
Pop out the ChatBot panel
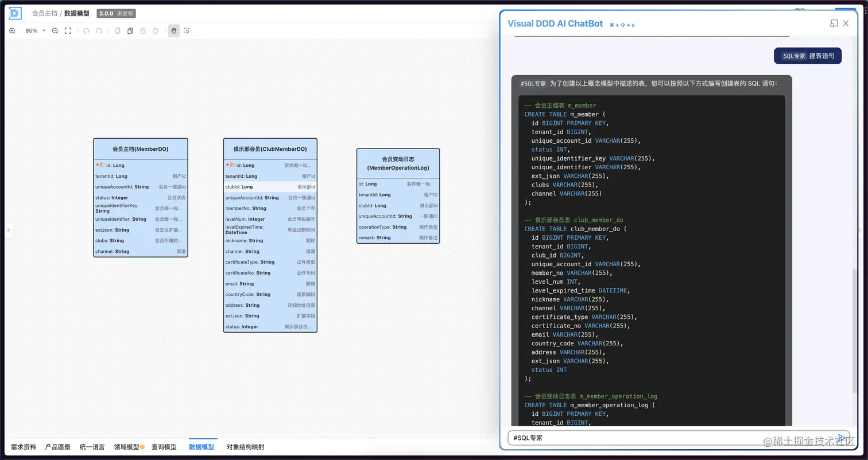click(834, 24)
